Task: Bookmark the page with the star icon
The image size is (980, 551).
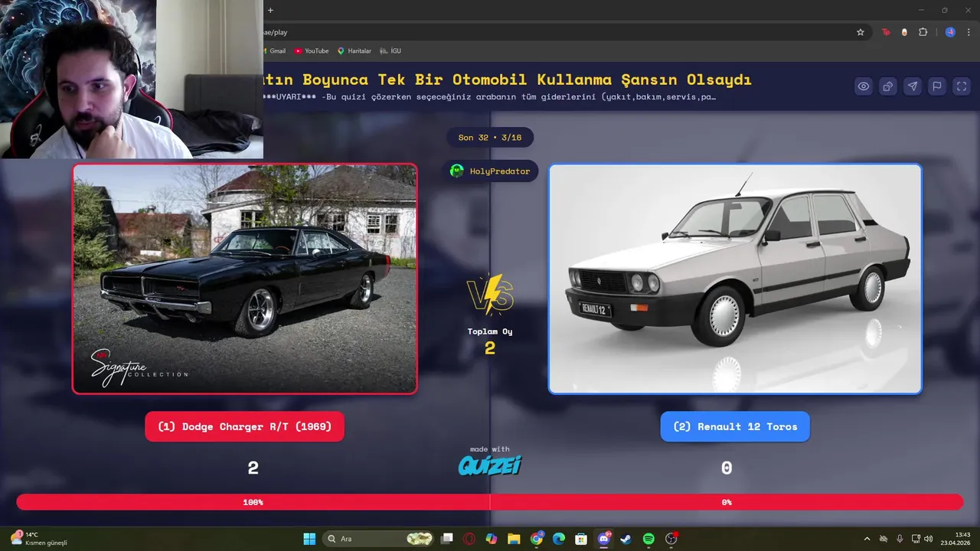Action: click(x=861, y=32)
